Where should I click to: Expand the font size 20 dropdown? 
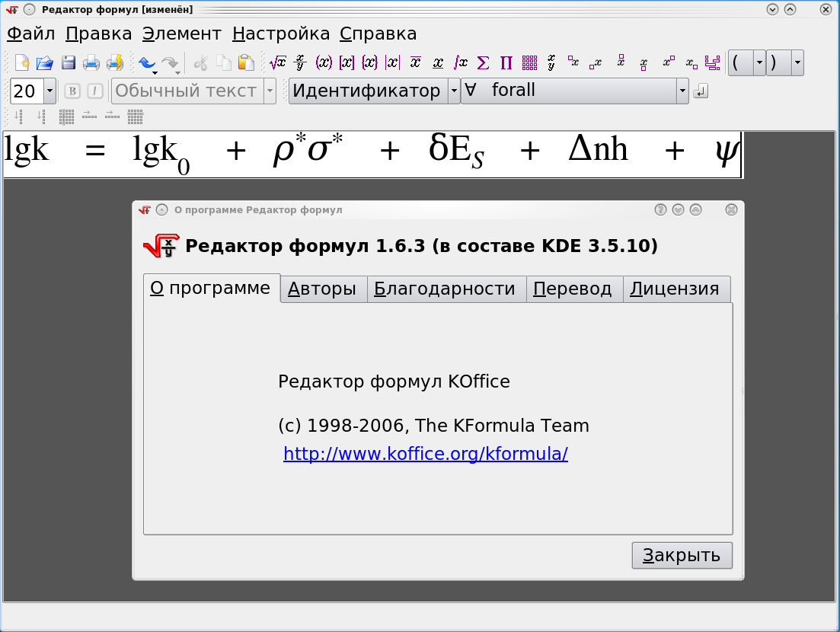pyautogui.click(x=50, y=91)
